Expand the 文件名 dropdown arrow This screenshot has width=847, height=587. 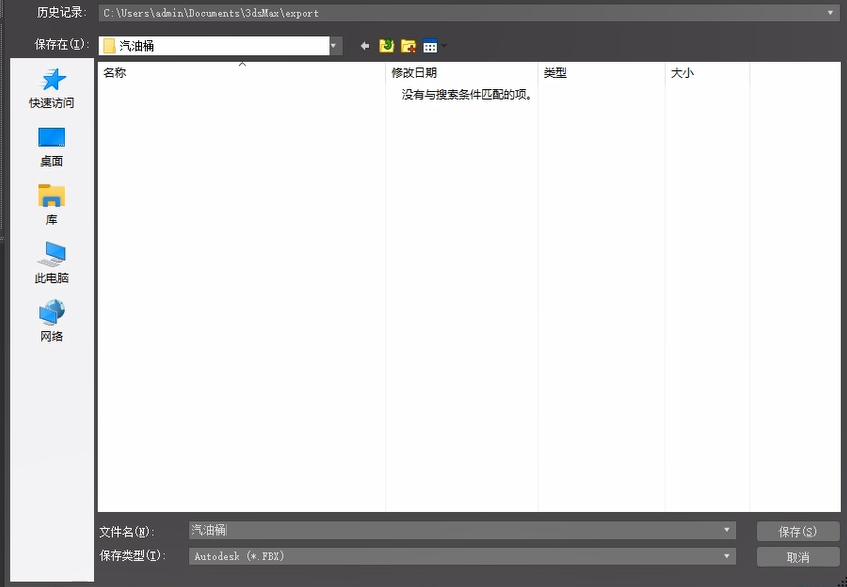click(727, 530)
